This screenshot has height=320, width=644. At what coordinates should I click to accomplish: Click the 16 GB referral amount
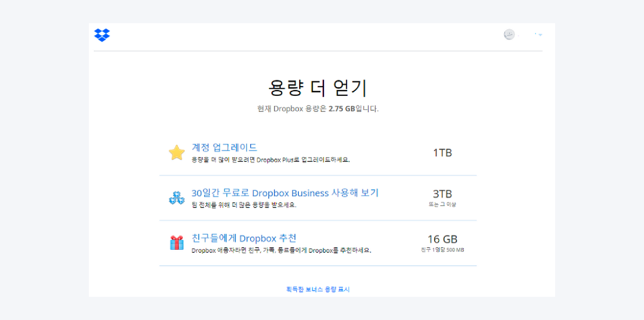tap(442, 239)
